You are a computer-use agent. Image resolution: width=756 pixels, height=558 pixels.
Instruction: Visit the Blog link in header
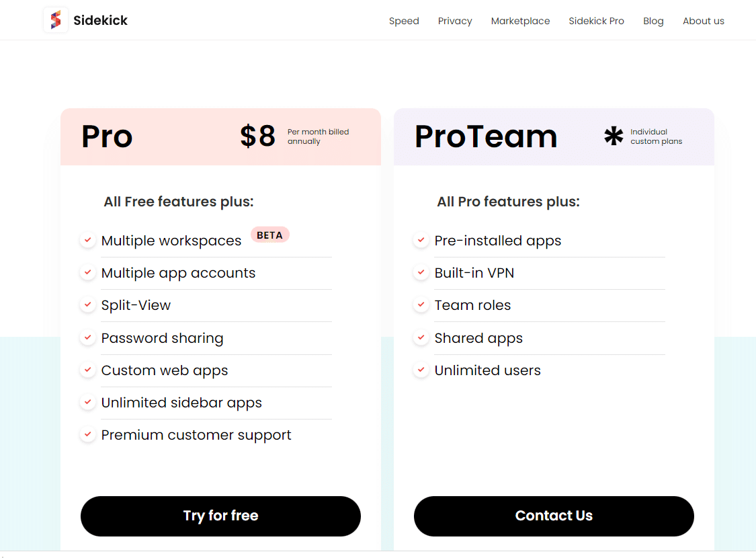tap(653, 21)
